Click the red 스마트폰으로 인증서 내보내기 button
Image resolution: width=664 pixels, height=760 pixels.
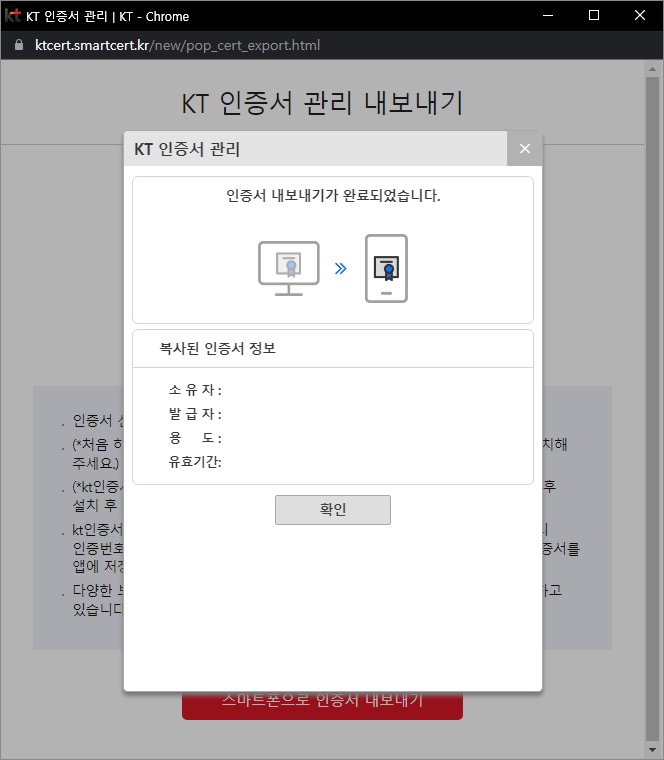pyautogui.click(x=322, y=705)
